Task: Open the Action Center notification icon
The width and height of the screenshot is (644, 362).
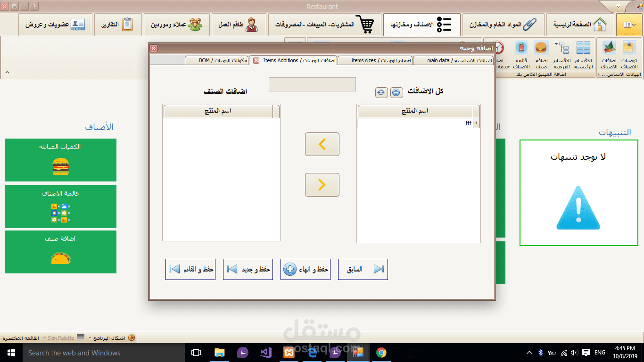Action: [x=586, y=353]
